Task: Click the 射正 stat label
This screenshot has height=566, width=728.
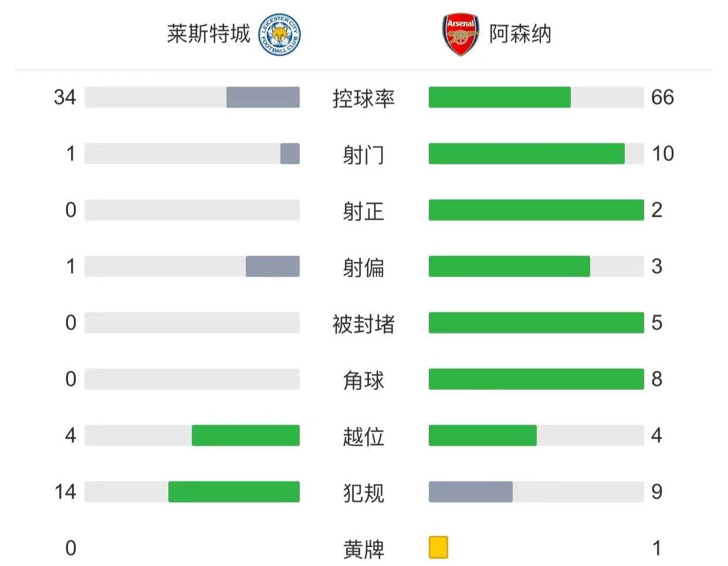Action: (364, 211)
